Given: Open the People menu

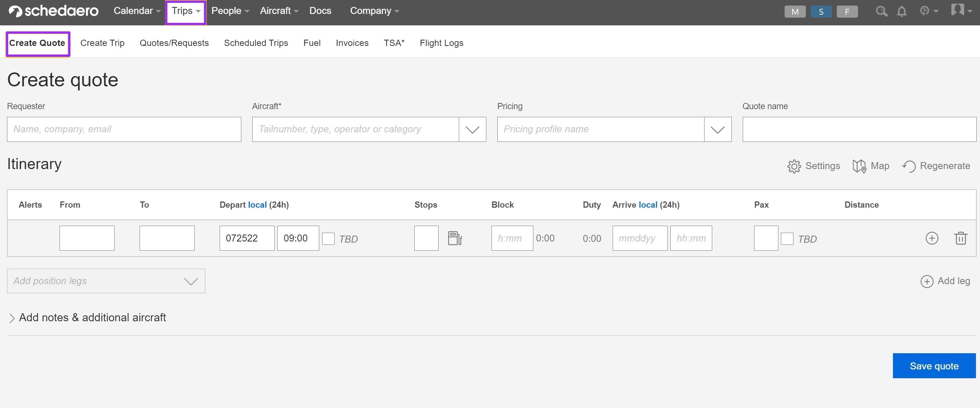Looking at the screenshot, I should tap(230, 11).
